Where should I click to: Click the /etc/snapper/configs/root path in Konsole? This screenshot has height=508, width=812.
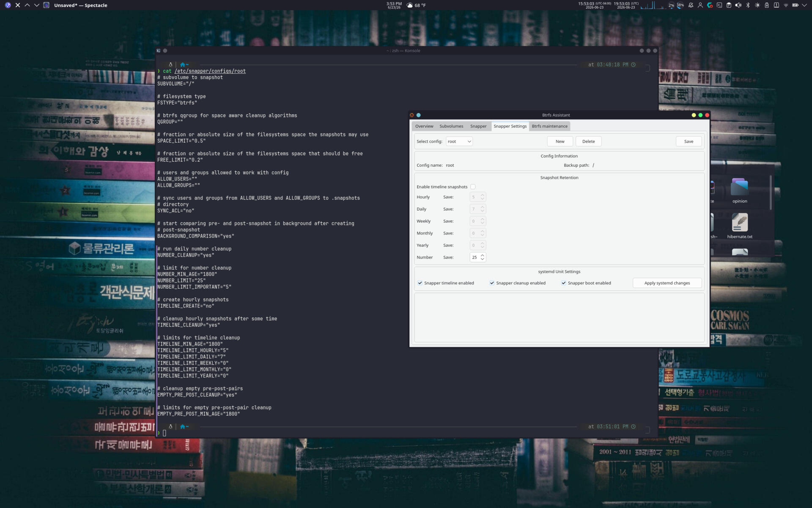click(x=210, y=71)
